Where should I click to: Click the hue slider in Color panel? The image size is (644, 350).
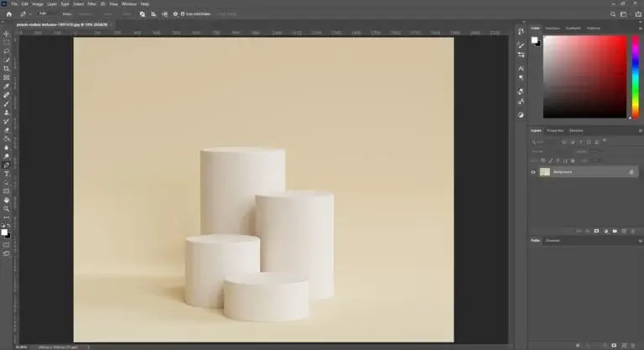[x=635, y=77]
